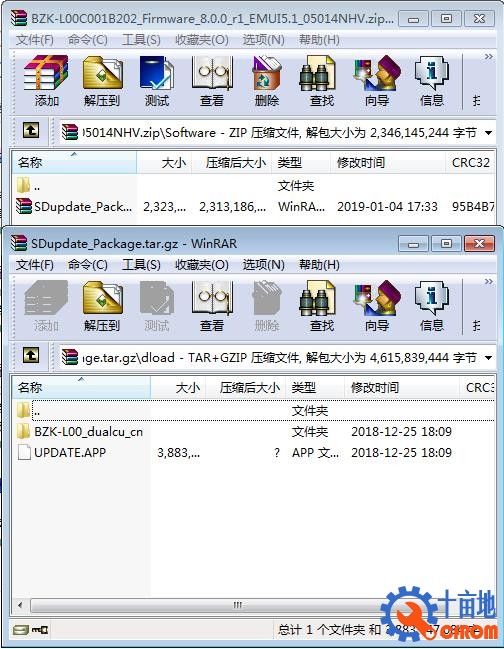504x649 pixels.
Task: Open Tools (工具) menu in SDupdate_Package window
Action: click(x=141, y=265)
